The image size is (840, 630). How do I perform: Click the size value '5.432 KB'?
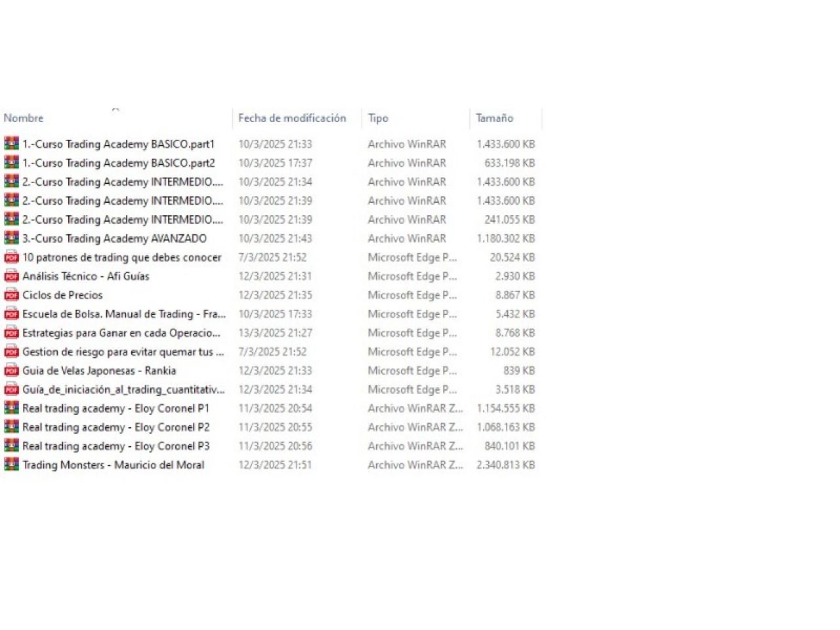(x=515, y=314)
